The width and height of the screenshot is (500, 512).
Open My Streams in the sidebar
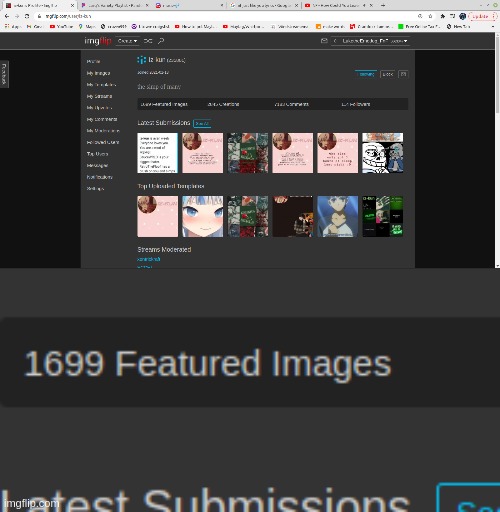click(99, 96)
